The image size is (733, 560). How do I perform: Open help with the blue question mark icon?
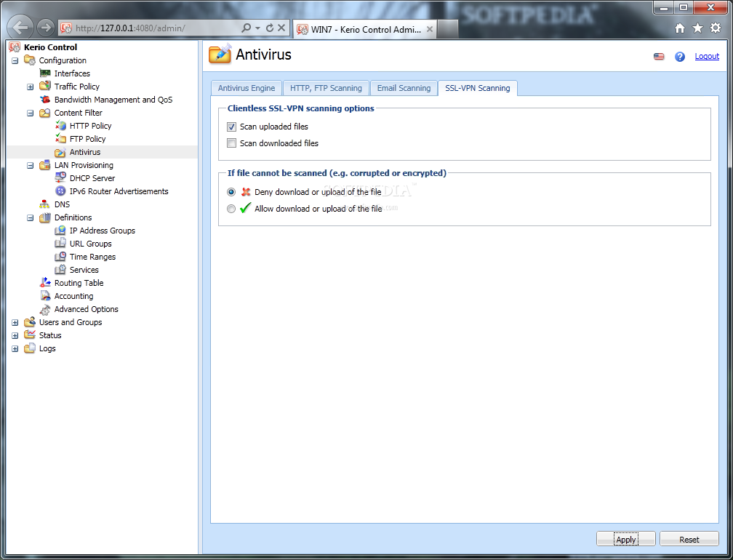(680, 57)
